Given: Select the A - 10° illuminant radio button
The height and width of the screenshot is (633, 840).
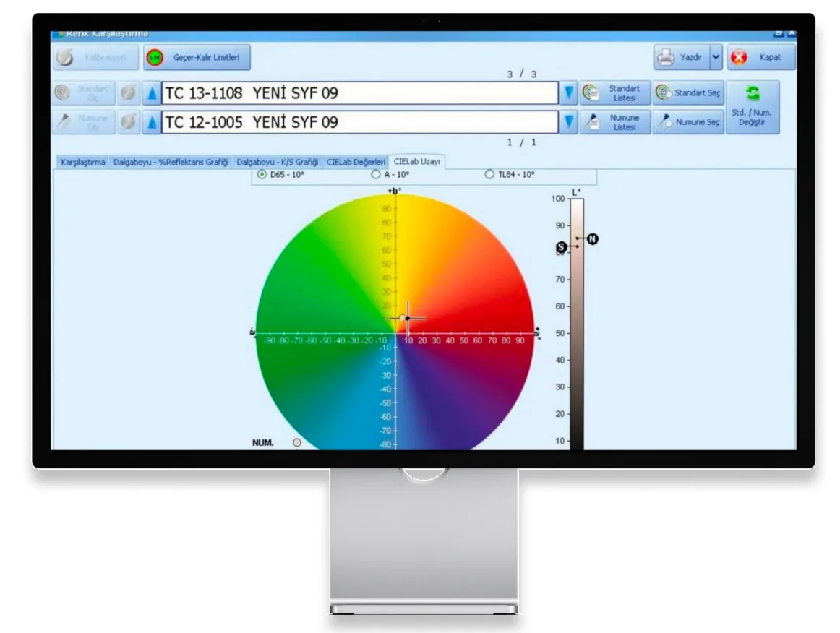Looking at the screenshot, I should coord(376,175).
